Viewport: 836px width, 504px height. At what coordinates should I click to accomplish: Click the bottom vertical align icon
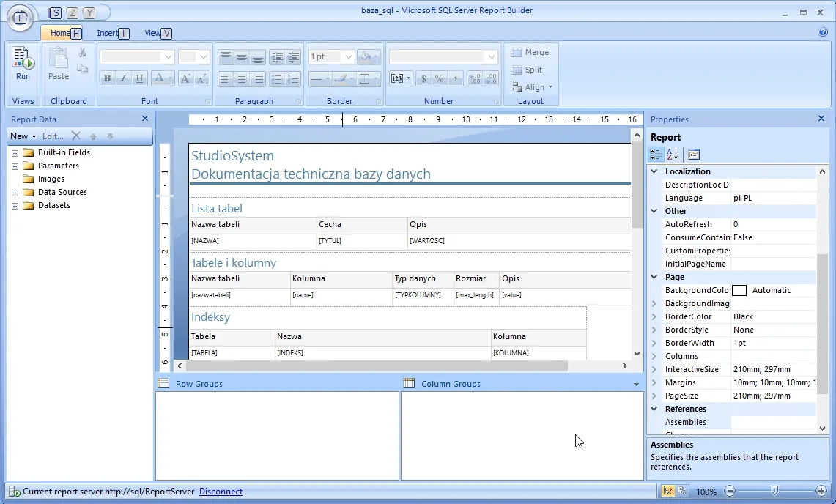coord(257,56)
